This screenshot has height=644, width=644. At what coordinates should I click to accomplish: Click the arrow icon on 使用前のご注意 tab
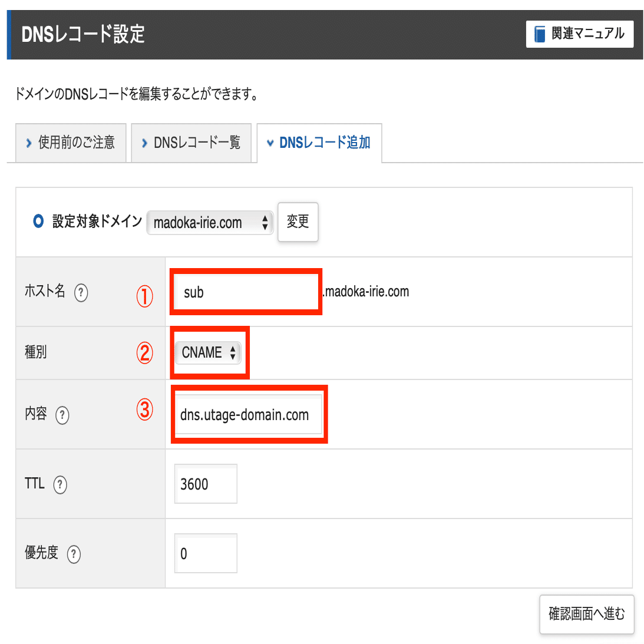point(28,143)
